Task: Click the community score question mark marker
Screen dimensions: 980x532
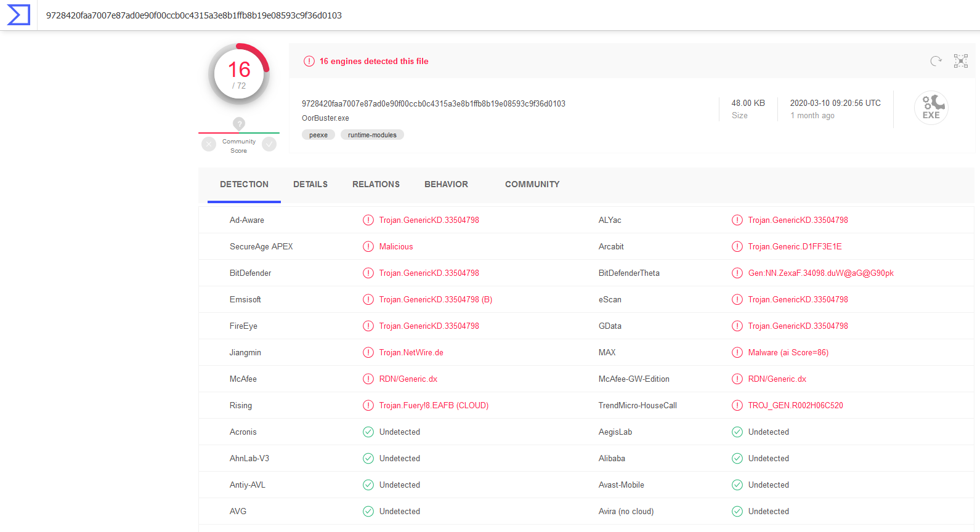Action: click(x=239, y=124)
